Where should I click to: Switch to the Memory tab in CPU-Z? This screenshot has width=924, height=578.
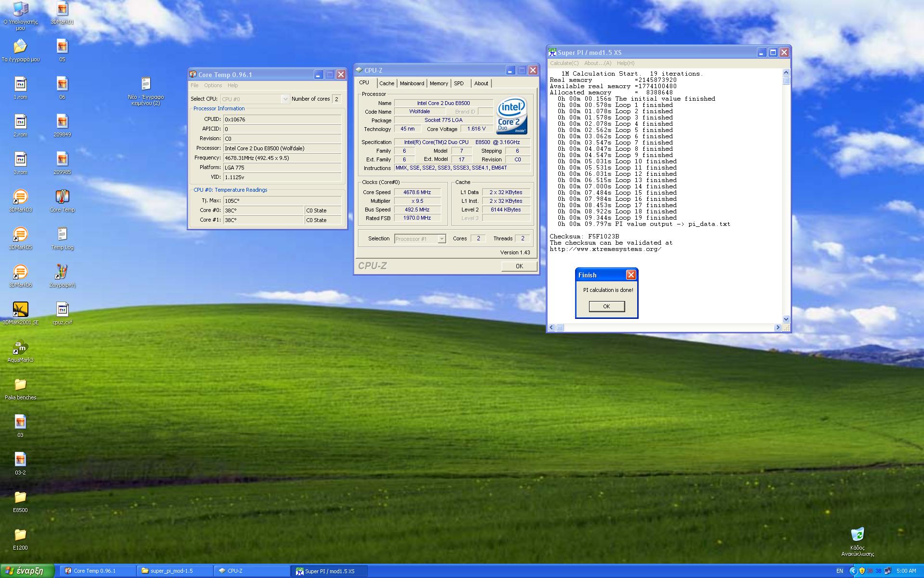click(439, 83)
